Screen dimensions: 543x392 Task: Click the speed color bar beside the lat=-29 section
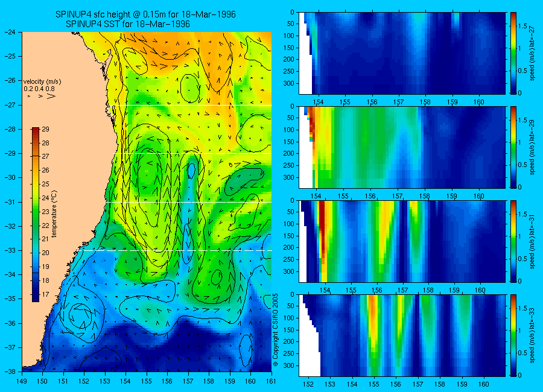coord(513,147)
